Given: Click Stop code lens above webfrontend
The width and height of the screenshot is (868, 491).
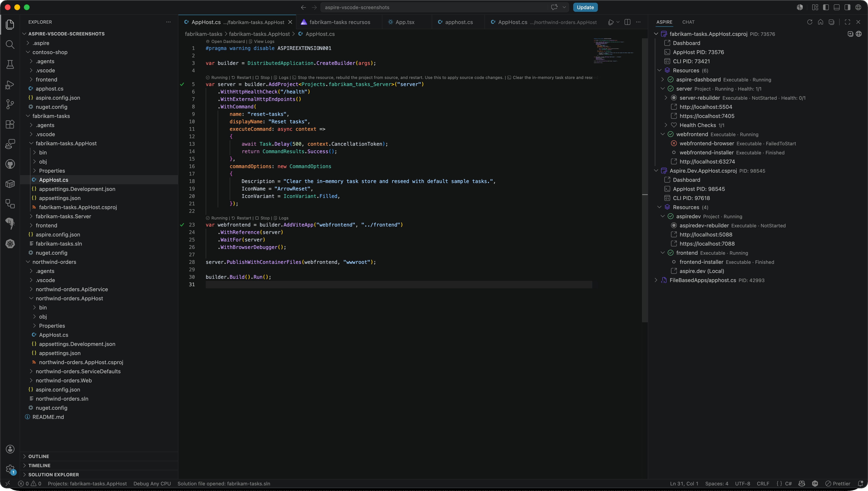Looking at the screenshot, I should (x=265, y=218).
